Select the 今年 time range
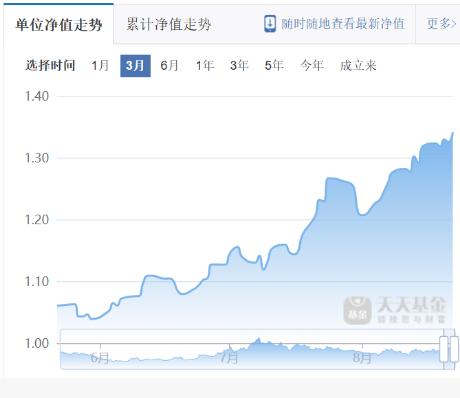460x398 pixels. [x=312, y=65]
